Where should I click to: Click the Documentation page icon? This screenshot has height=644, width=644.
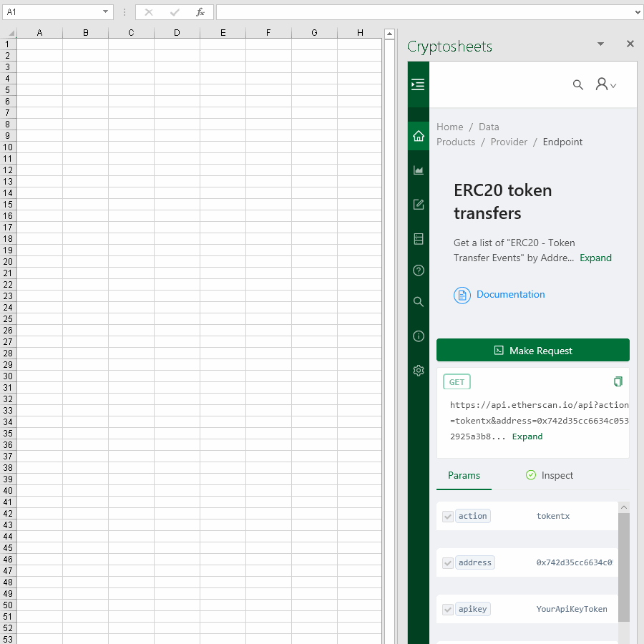pos(462,296)
